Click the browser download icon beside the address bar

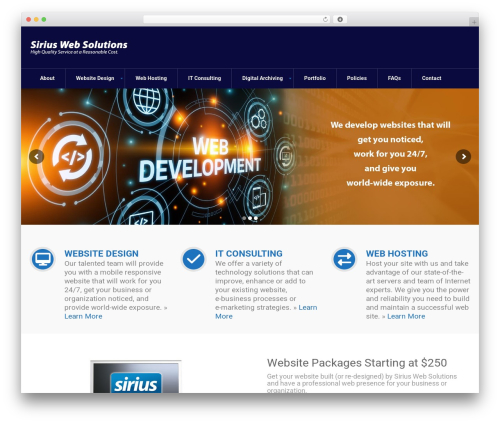340,19
